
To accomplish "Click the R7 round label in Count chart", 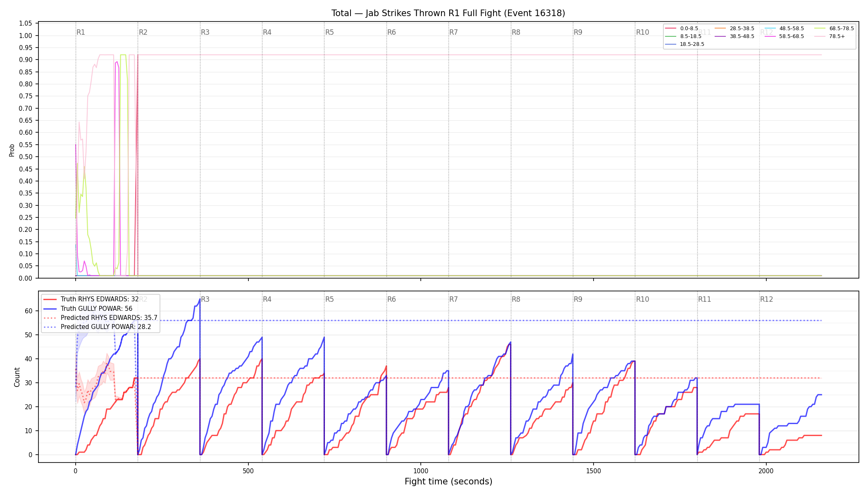I will [x=453, y=299].
